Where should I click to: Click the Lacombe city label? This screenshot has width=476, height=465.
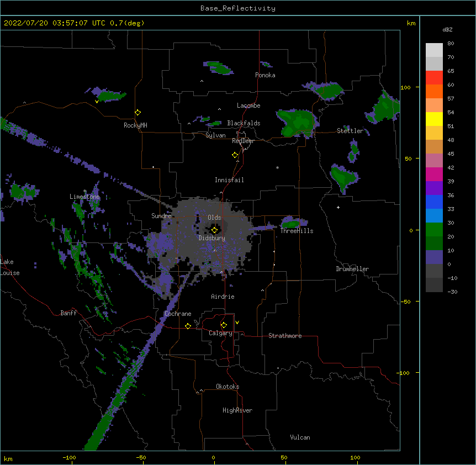click(248, 105)
